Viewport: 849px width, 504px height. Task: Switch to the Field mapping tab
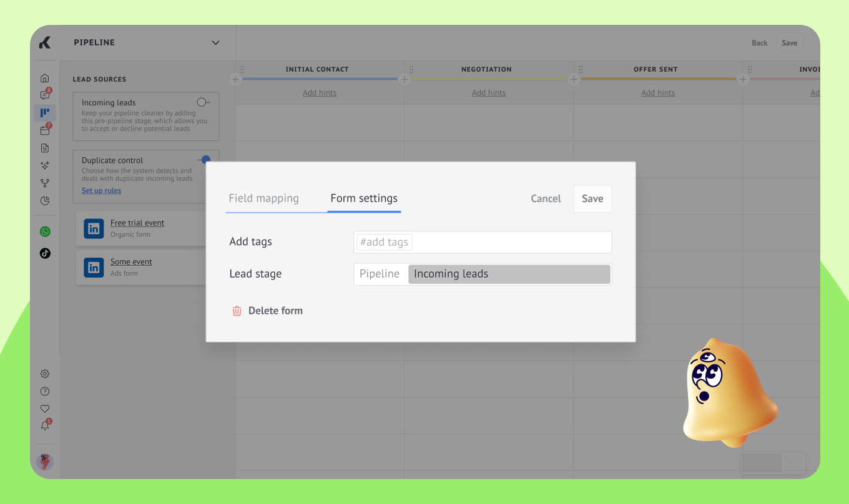(263, 198)
